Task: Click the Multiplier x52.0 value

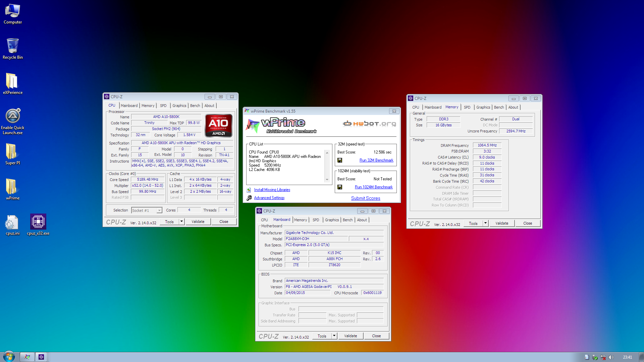Action: pyautogui.click(x=148, y=185)
